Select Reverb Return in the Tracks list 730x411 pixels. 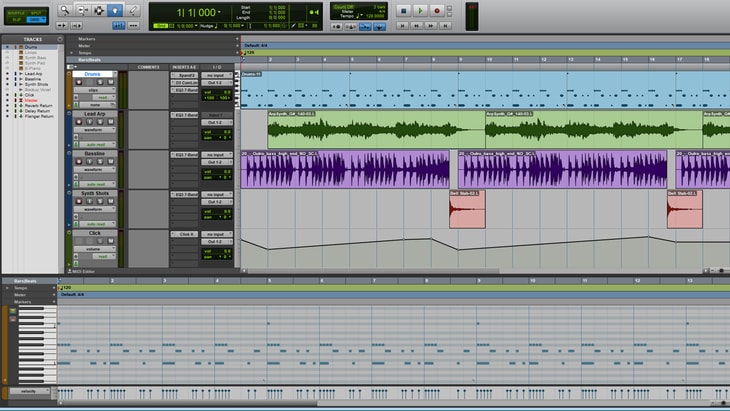click(x=38, y=106)
